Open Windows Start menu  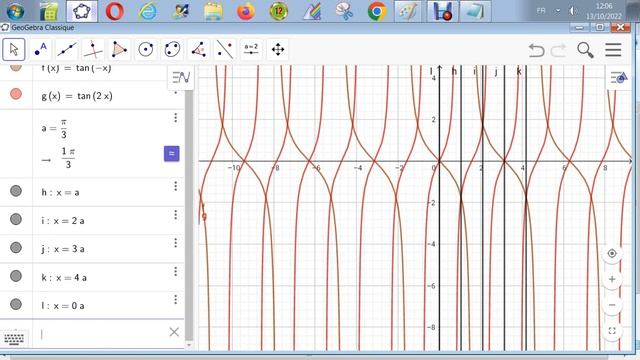(x=15, y=11)
